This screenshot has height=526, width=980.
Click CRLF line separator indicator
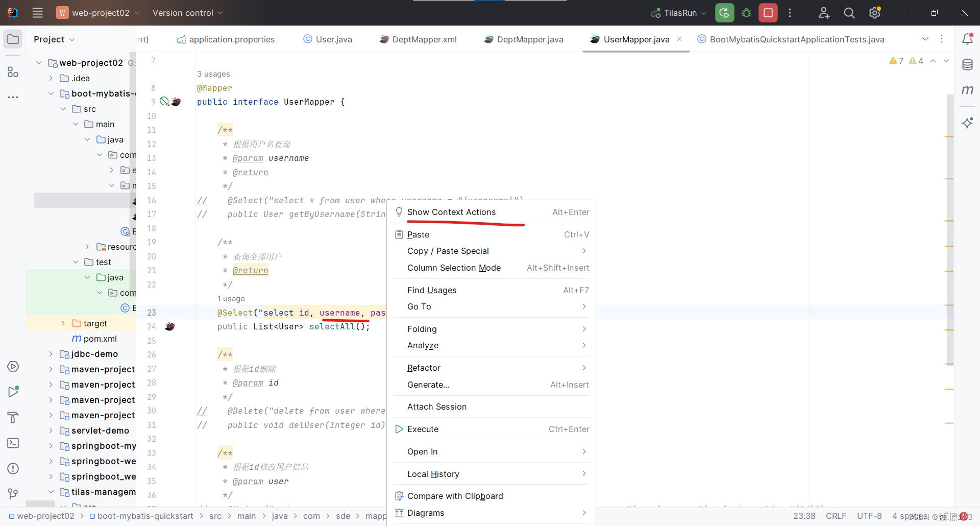point(836,516)
